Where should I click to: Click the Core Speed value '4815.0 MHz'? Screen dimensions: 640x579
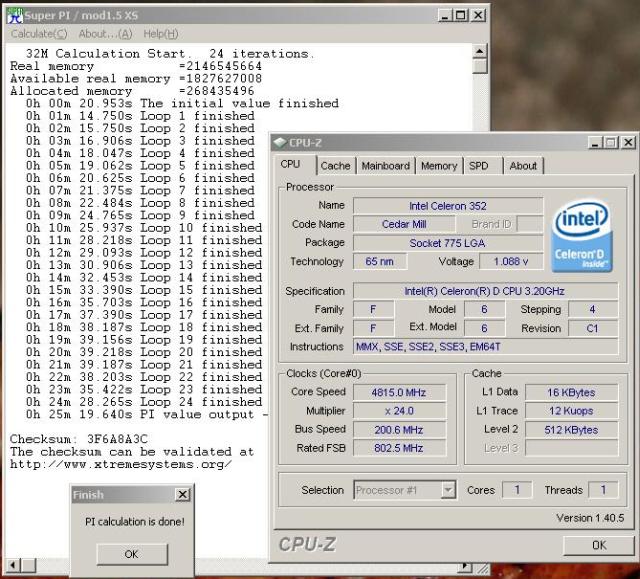tap(399, 393)
